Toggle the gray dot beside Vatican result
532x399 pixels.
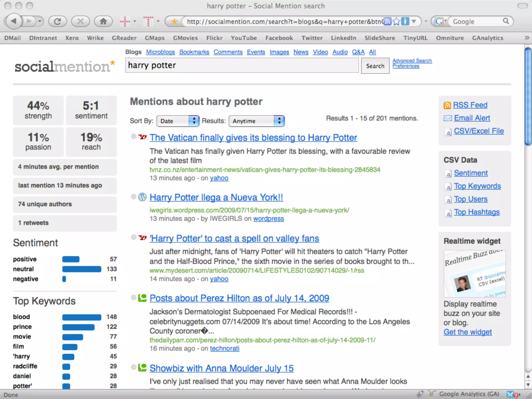point(134,136)
